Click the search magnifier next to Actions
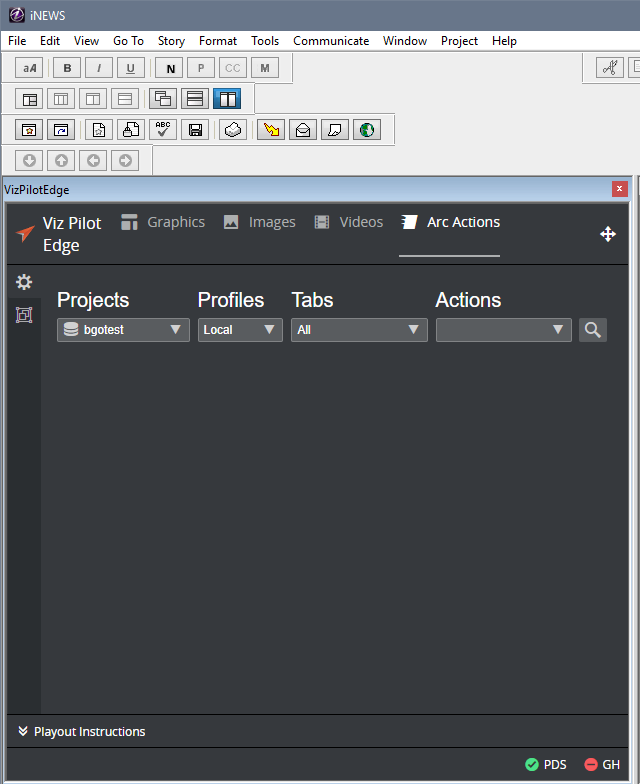This screenshot has height=784, width=640. [593, 330]
